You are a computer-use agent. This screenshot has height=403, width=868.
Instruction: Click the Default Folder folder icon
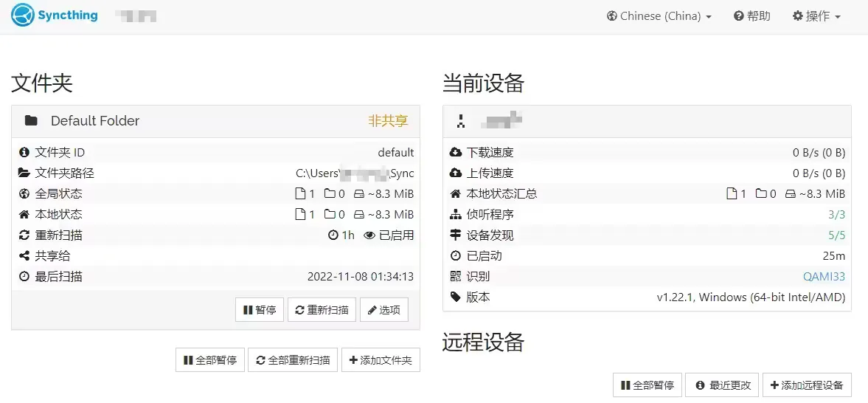click(31, 121)
